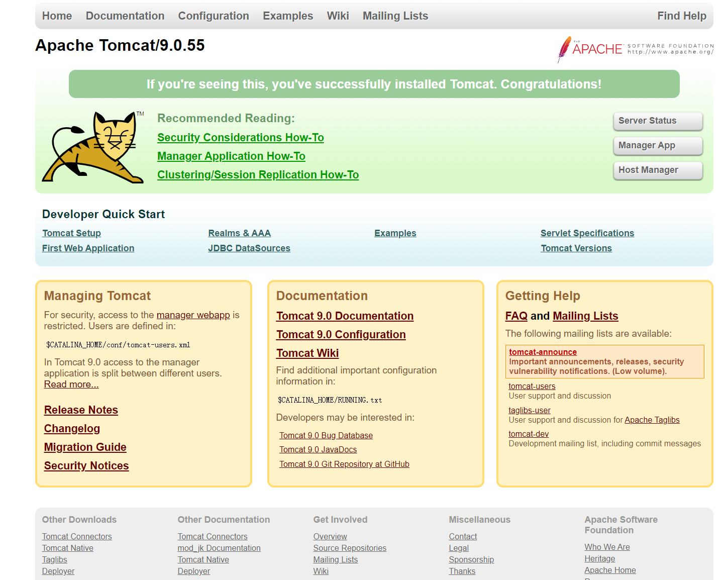Launch the Host Manager button

pyautogui.click(x=658, y=170)
